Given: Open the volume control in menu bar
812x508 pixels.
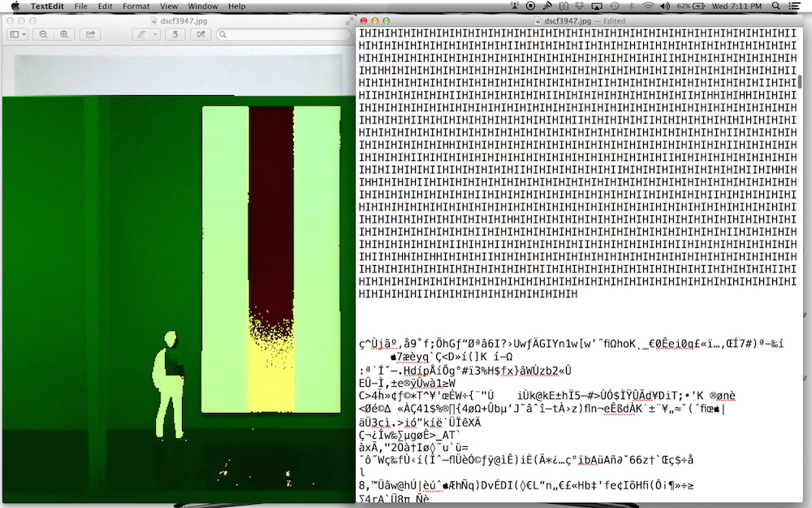Looking at the screenshot, I should [666, 7].
